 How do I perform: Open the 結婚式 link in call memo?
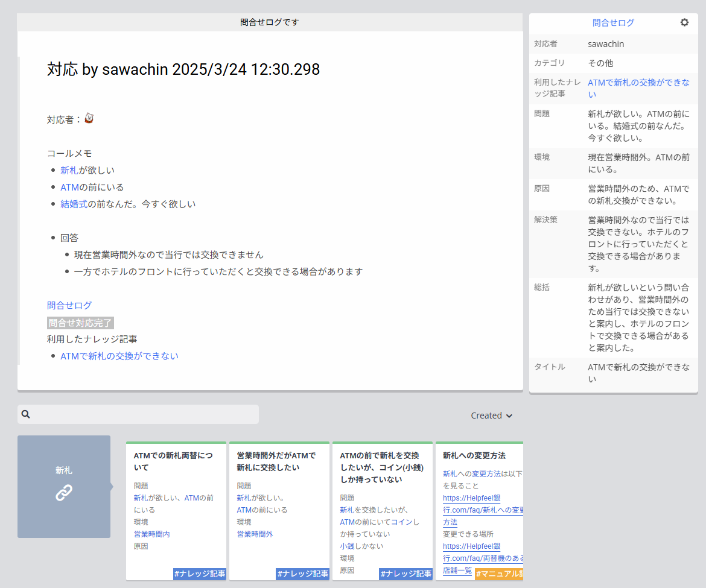74,204
